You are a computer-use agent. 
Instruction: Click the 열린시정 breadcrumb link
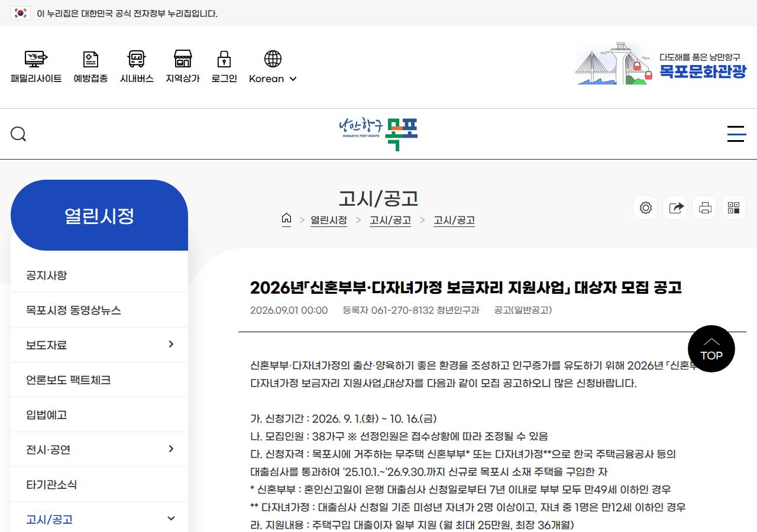click(329, 220)
